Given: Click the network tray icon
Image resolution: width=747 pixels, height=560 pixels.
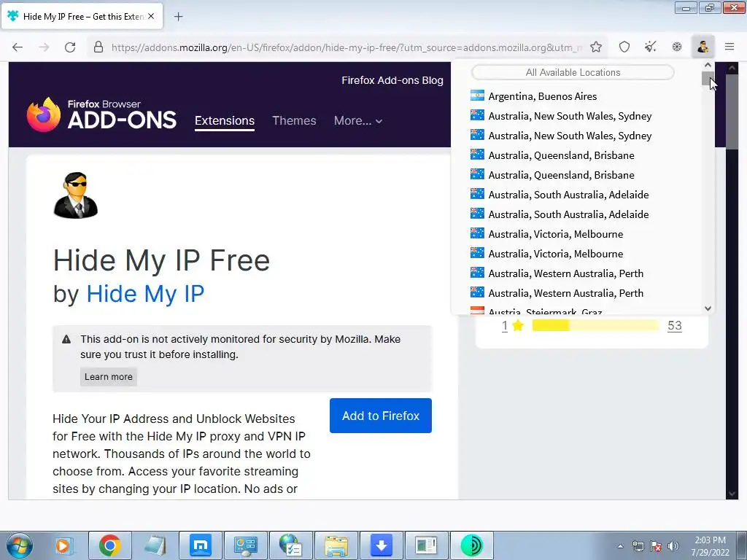Looking at the screenshot, I should pyautogui.click(x=638, y=546).
